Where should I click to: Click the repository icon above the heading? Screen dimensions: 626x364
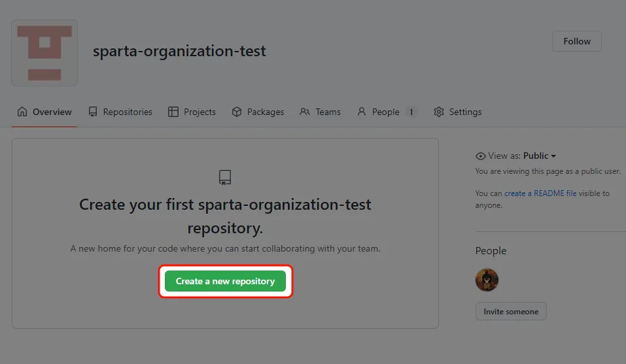225,177
